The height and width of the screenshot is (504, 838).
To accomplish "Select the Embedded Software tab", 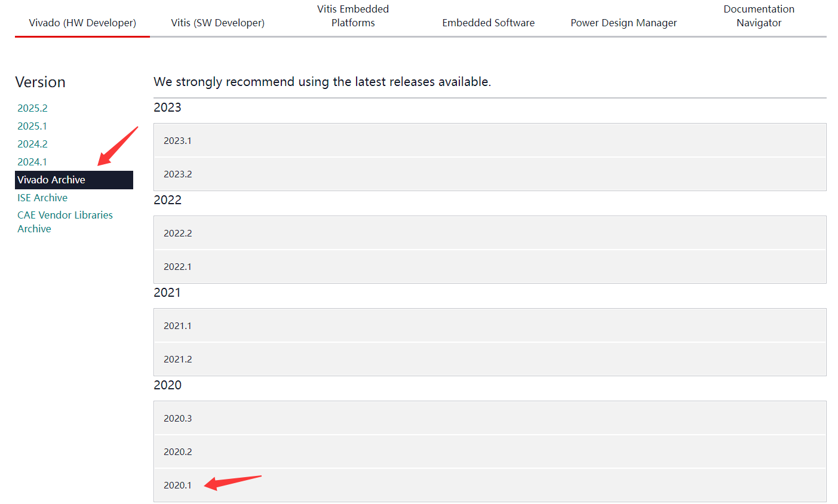I will point(489,23).
